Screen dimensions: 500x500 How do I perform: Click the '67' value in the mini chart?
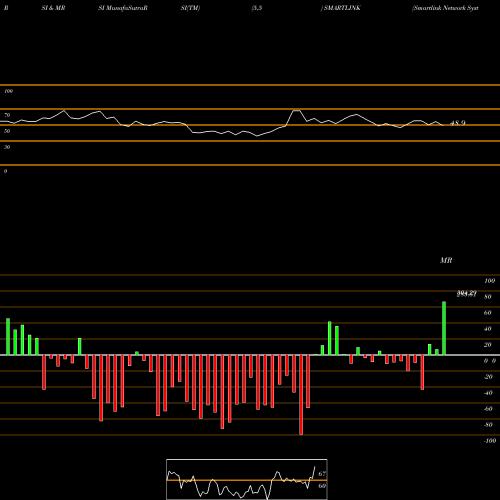tap(322, 474)
